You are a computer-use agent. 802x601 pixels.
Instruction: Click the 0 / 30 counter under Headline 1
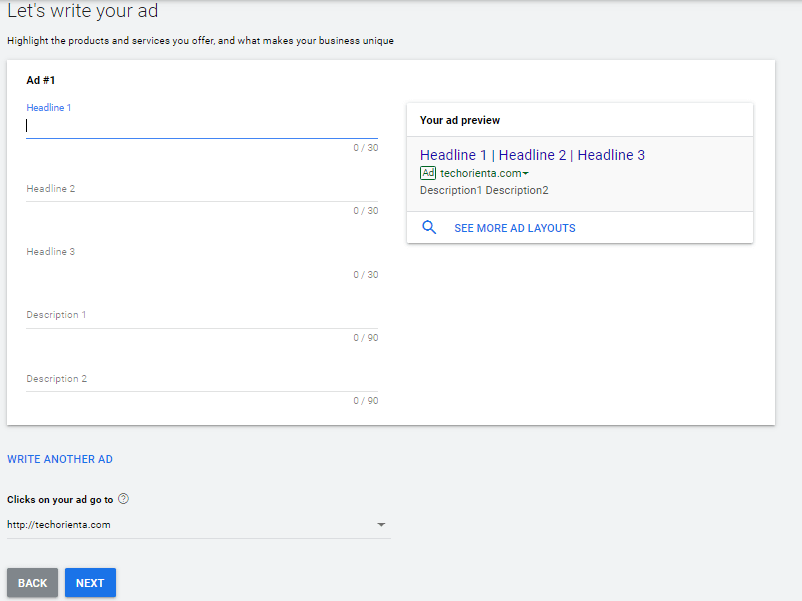click(365, 148)
